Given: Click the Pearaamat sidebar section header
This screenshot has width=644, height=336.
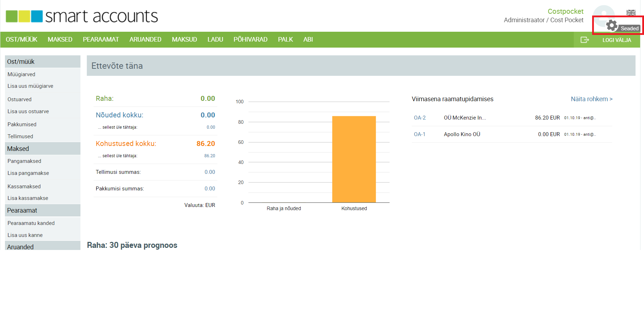Looking at the screenshot, I should (43, 210).
